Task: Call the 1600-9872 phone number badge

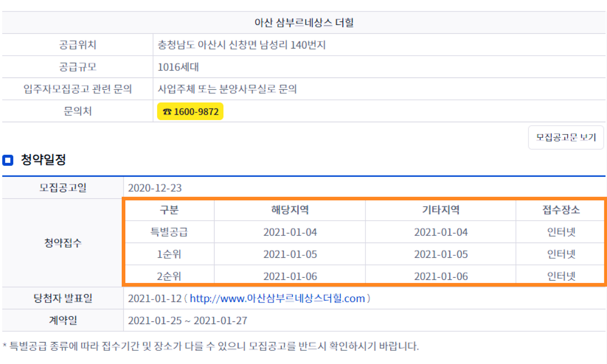Action: 190,112
